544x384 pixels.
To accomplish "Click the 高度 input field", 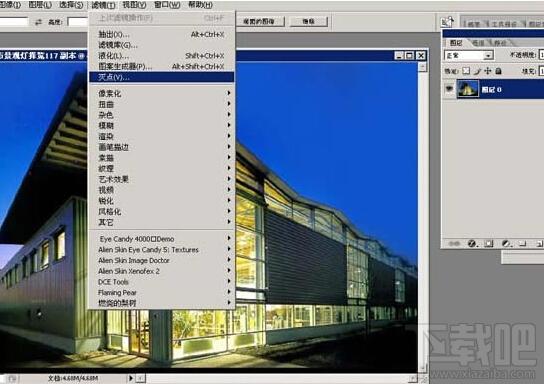I will coord(77,22).
